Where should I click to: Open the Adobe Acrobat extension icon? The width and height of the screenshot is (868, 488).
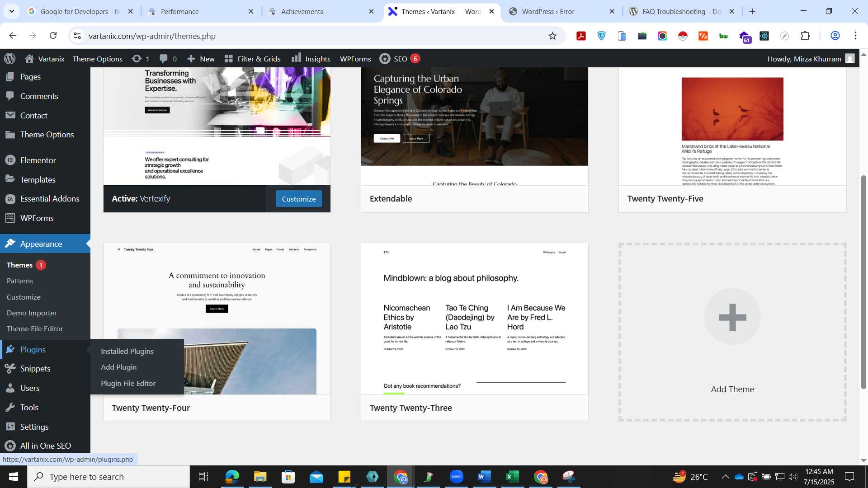pyautogui.click(x=581, y=36)
